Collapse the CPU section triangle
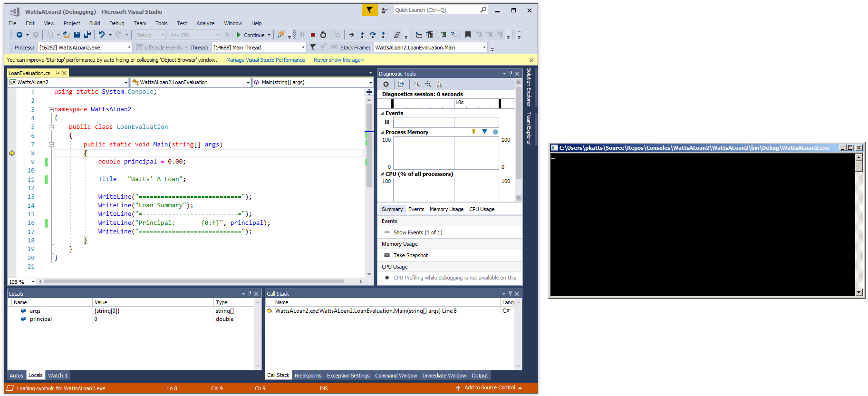This screenshot has width=868, height=396. point(382,174)
